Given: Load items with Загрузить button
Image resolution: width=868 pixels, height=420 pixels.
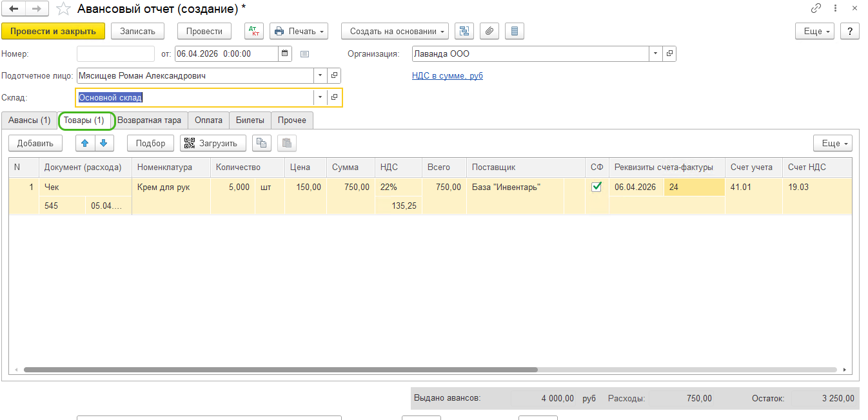Looking at the screenshot, I should click(x=213, y=143).
